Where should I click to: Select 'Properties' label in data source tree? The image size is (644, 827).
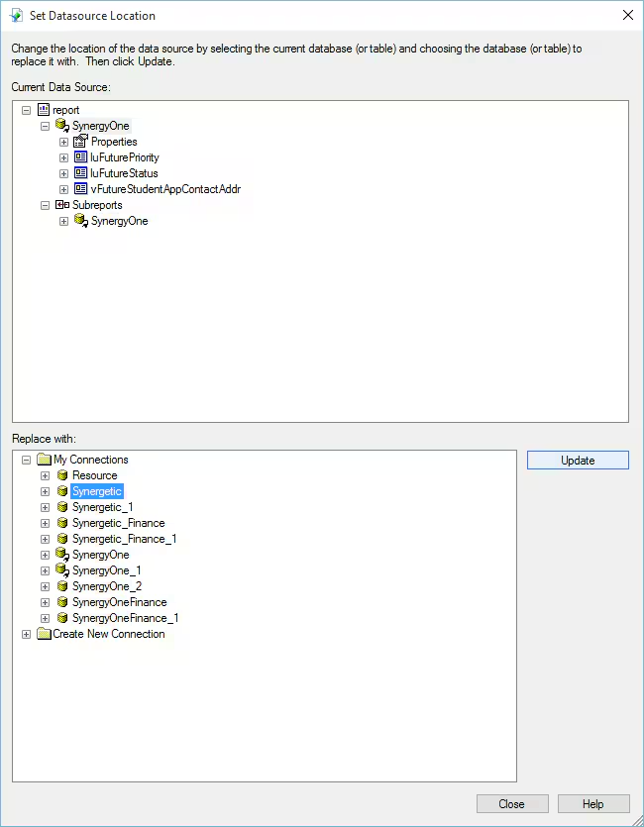[x=114, y=142]
